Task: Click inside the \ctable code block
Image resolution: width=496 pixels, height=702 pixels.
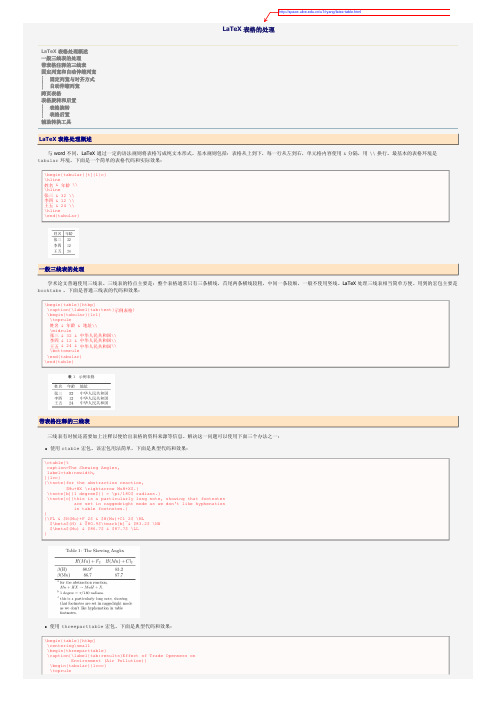Action: pos(246,499)
